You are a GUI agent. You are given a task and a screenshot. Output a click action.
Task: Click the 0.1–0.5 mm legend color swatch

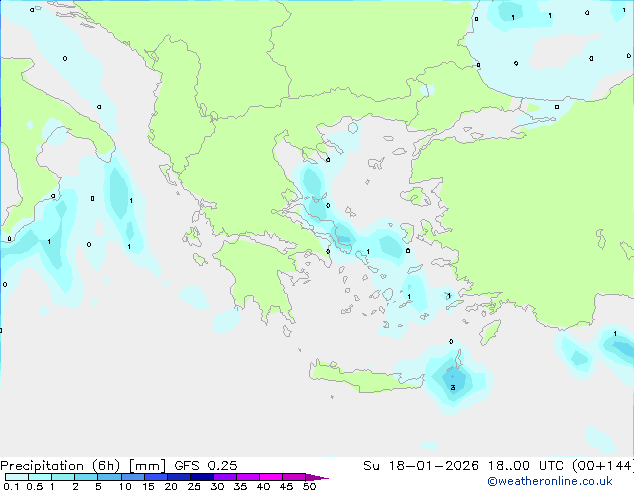[x=17, y=477]
